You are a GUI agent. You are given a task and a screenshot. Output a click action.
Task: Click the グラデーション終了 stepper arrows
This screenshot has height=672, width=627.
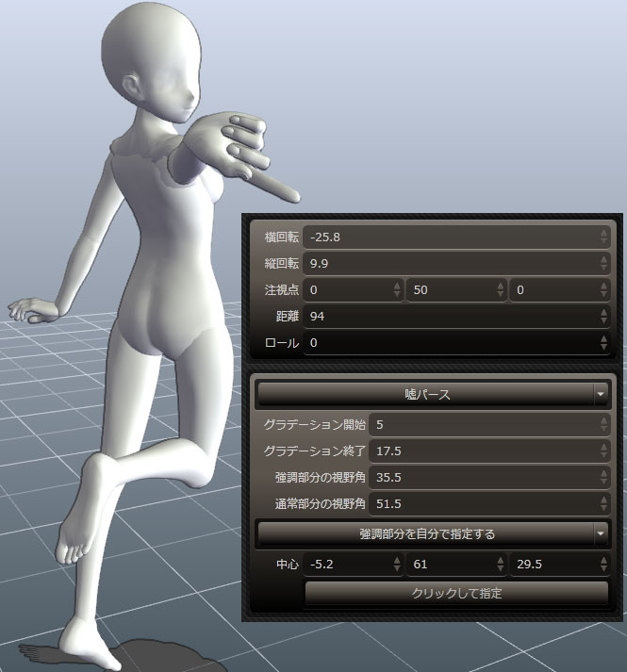[604, 451]
